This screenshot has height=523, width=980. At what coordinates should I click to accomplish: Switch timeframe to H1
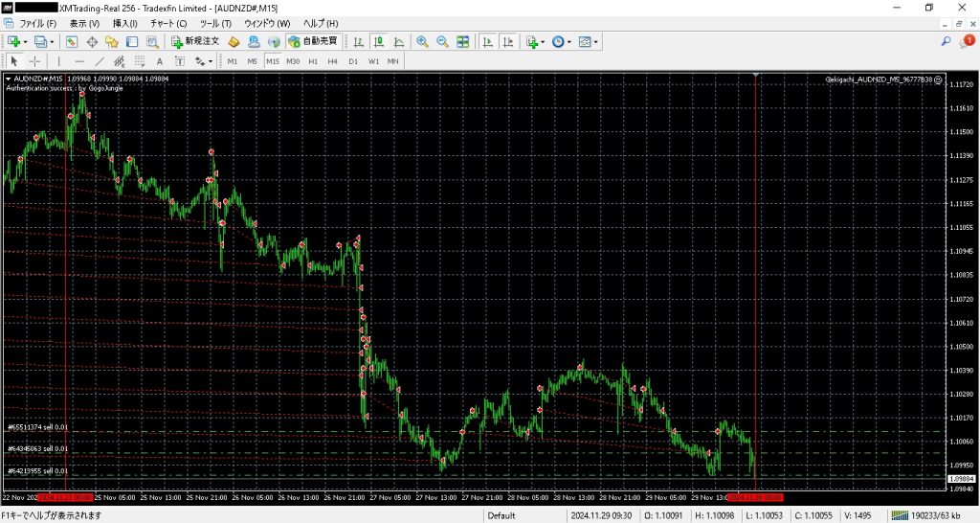(313, 61)
